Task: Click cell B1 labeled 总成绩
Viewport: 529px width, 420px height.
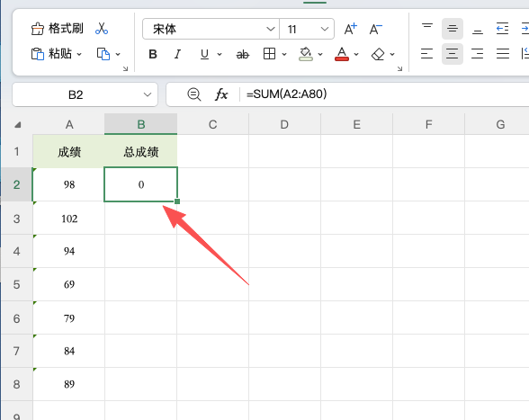Action: point(141,151)
